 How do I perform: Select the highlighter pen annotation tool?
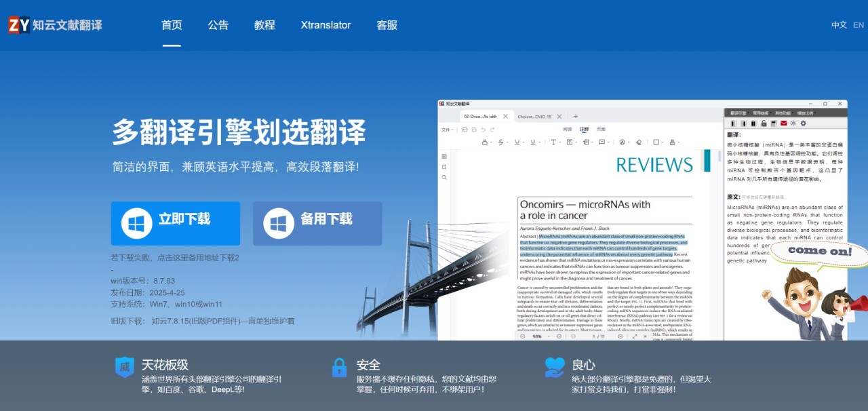click(x=484, y=142)
